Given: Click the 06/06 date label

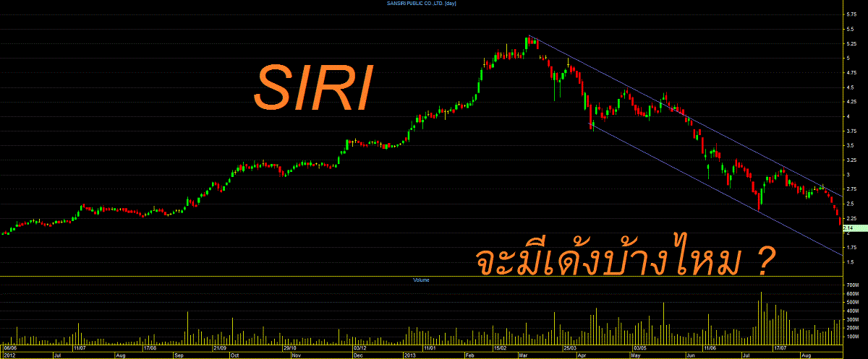Looking at the screenshot, I should pyautogui.click(x=9, y=347).
